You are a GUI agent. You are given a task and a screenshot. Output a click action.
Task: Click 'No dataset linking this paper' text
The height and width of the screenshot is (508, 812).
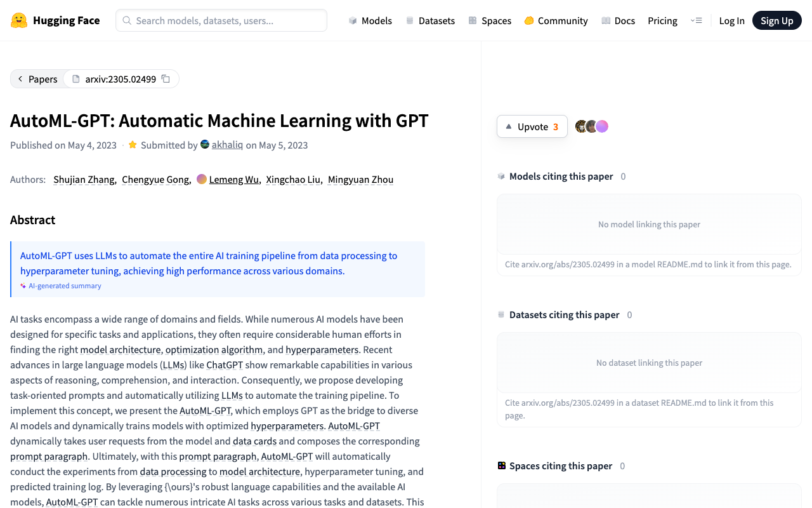pos(649,363)
